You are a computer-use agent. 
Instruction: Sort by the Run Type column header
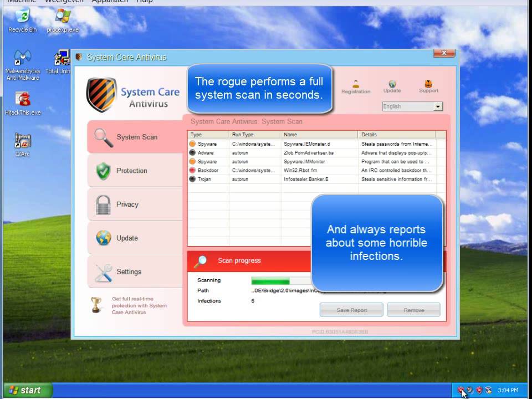[x=254, y=134]
